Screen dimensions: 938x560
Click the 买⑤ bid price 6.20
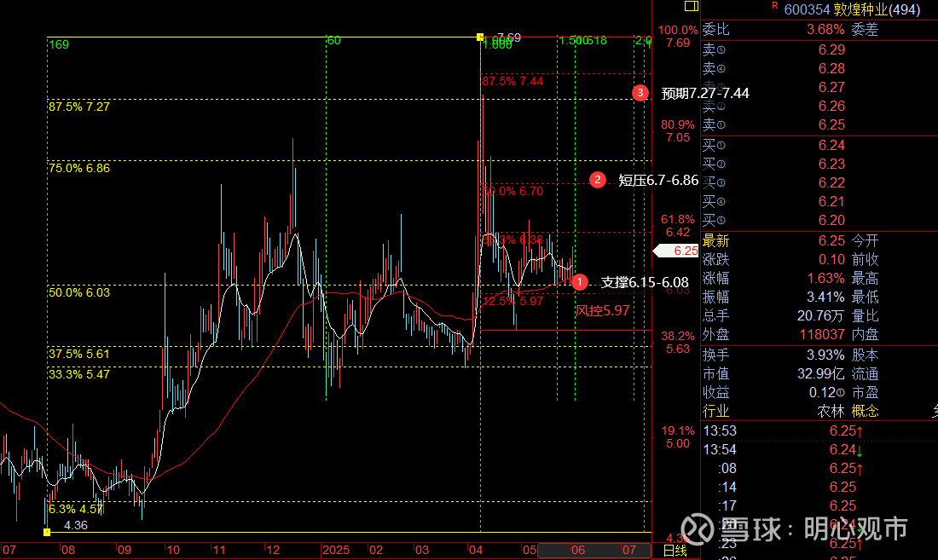831,221
